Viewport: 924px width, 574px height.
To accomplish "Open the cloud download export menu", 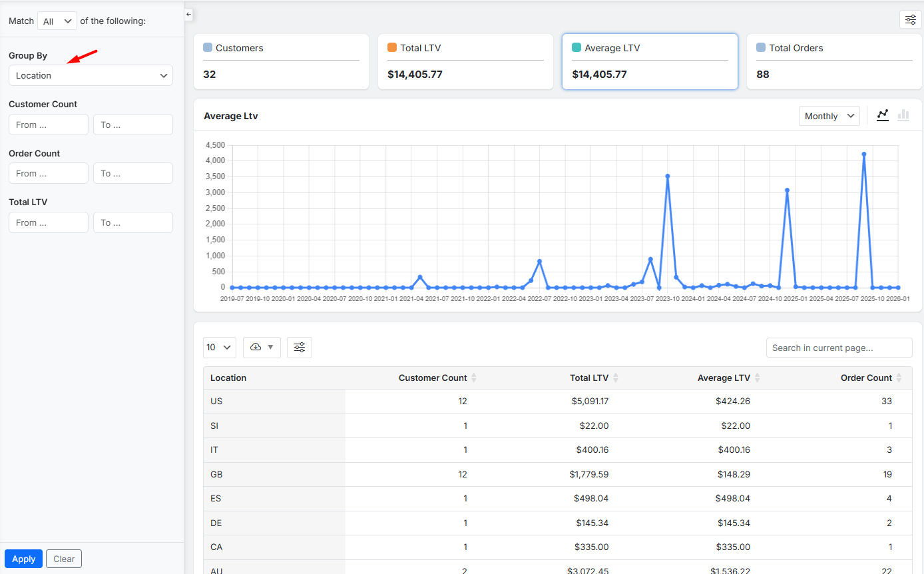I will click(262, 347).
